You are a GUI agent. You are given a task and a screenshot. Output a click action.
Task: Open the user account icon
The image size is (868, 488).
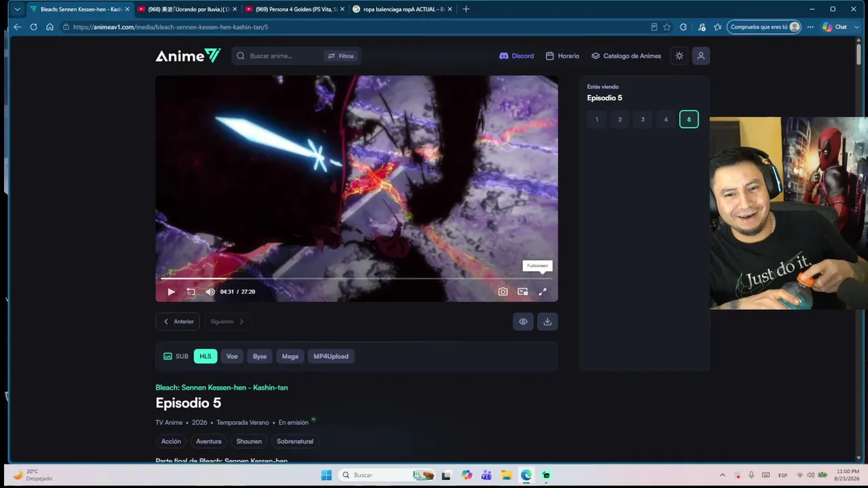[701, 56]
